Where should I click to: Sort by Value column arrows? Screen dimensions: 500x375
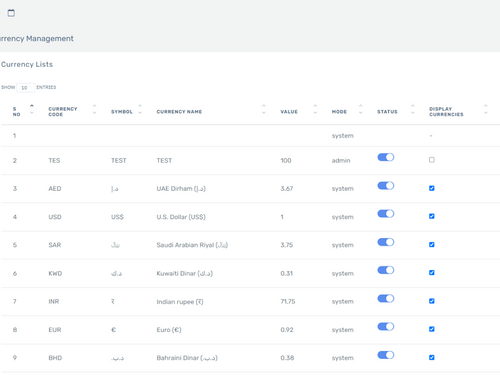315,109
